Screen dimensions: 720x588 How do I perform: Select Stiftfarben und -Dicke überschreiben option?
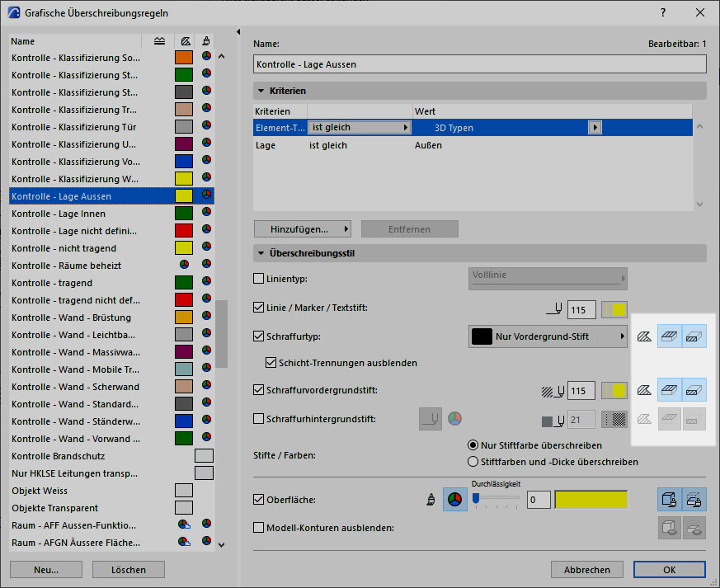[473, 462]
